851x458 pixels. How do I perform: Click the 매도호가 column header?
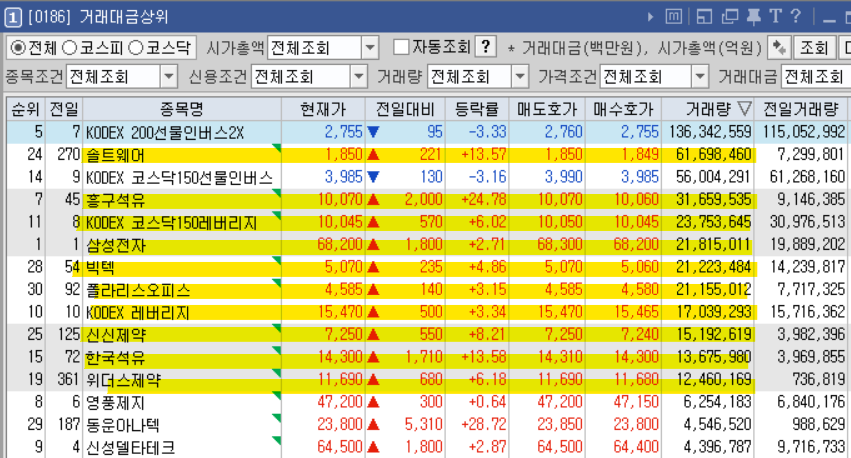547,109
